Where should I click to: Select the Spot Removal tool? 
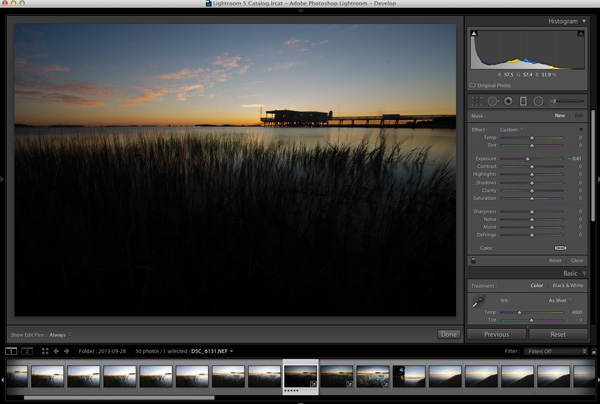(x=492, y=101)
